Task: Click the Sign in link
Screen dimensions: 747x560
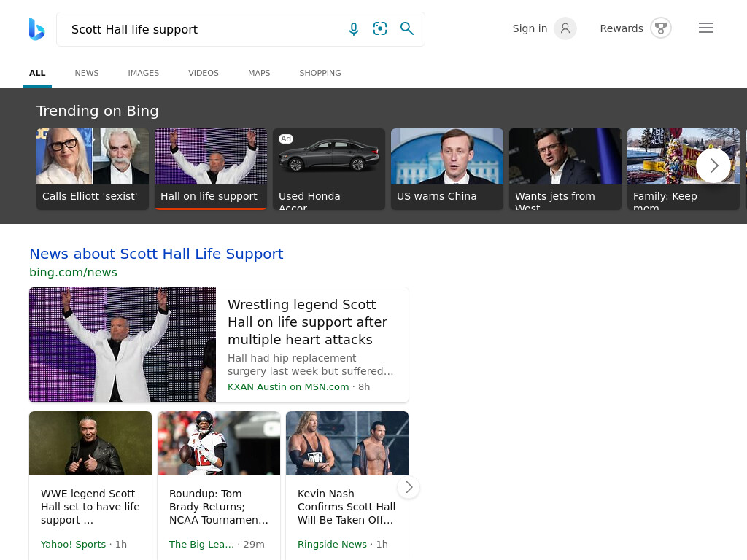Action: point(530,28)
